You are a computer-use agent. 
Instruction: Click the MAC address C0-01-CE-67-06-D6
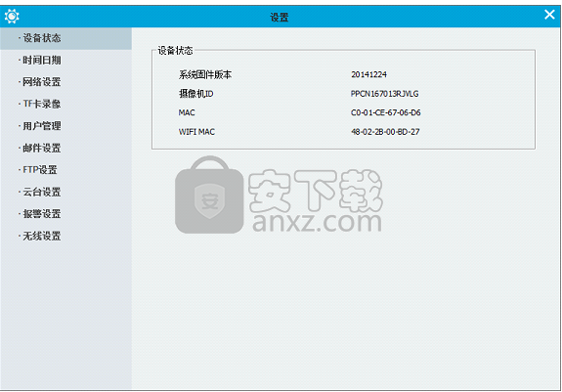tap(386, 112)
